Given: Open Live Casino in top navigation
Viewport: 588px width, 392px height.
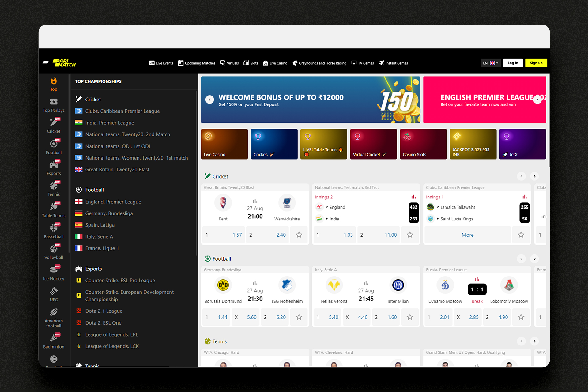Looking at the screenshot, I should pos(275,63).
